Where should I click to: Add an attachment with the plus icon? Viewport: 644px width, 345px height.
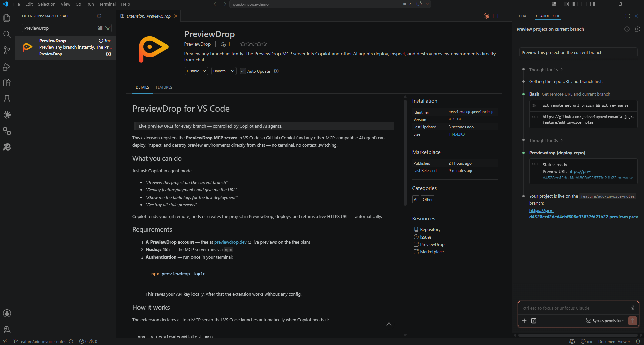tap(524, 321)
